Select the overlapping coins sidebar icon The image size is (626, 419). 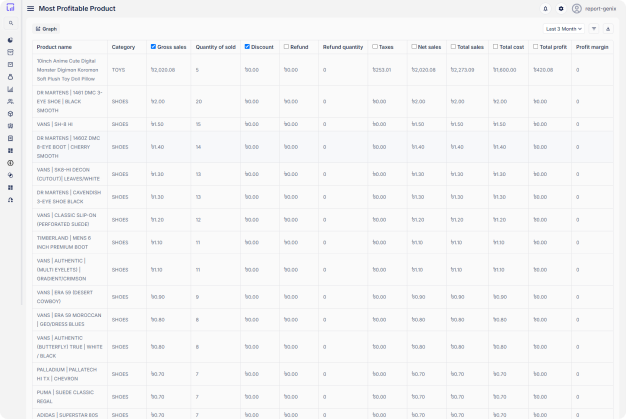point(10,175)
